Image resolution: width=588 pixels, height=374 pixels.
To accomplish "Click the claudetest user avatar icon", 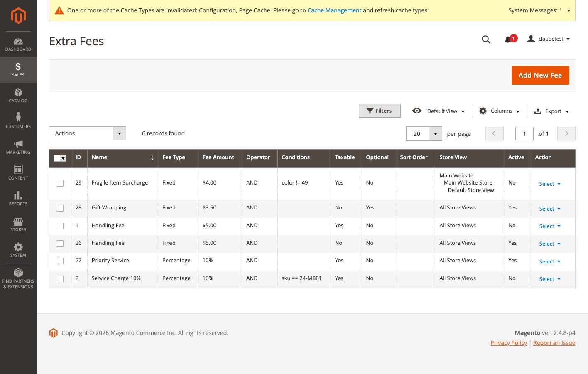I will click(x=531, y=39).
